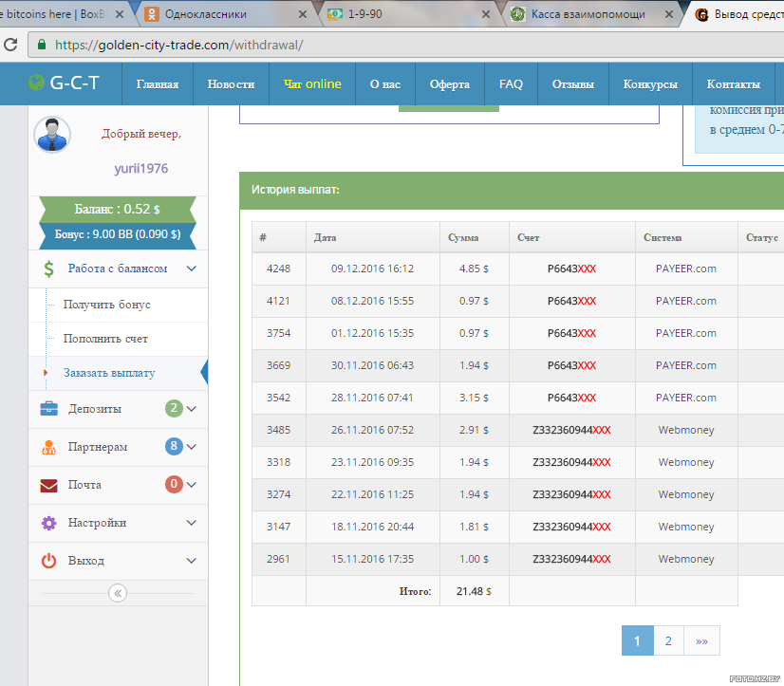This screenshot has width=784, height=686.
Task: Open the Контакты page
Action: 734,84
